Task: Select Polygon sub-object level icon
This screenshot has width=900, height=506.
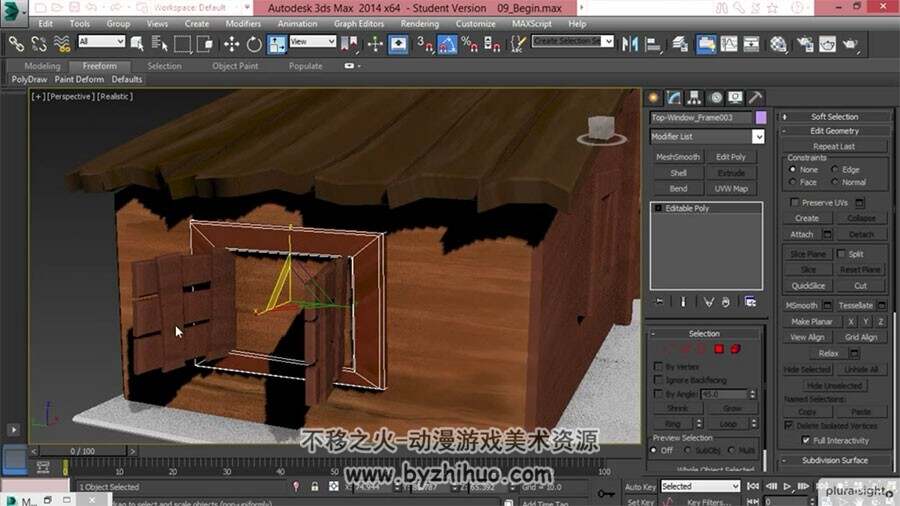Action: [x=719, y=349]
